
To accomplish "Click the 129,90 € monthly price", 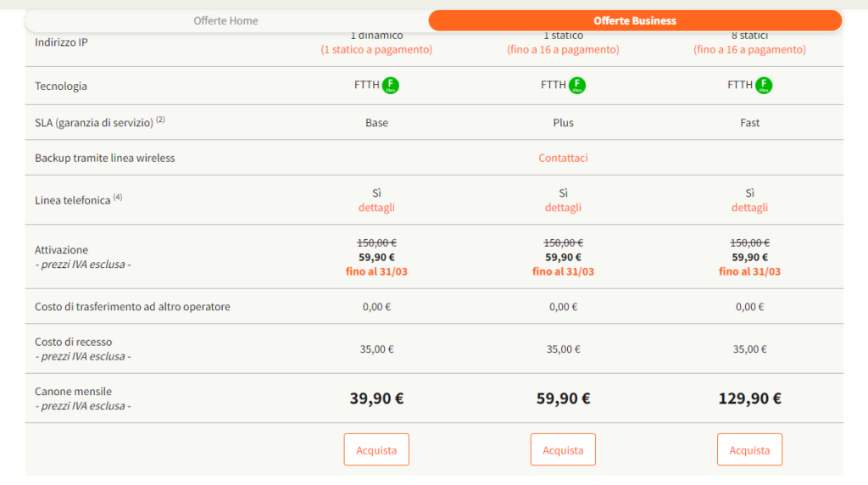I will [749, 399].
